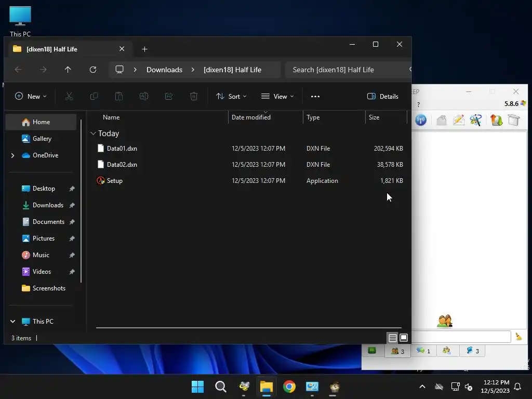Screen dimensions: 532x399
Task: Open the question mark help menu in the background window
Action: 418,104
